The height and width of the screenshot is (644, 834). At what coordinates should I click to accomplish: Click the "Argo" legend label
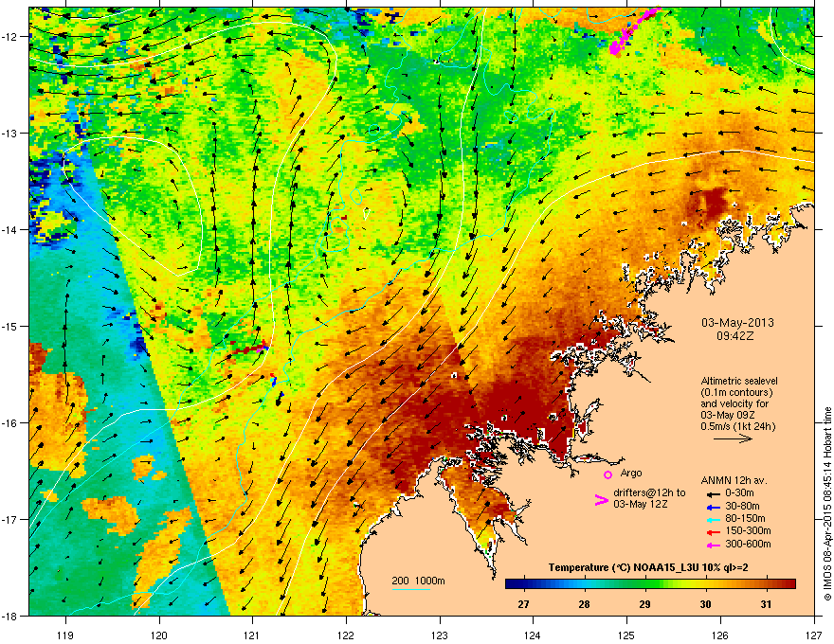(631, 473)
